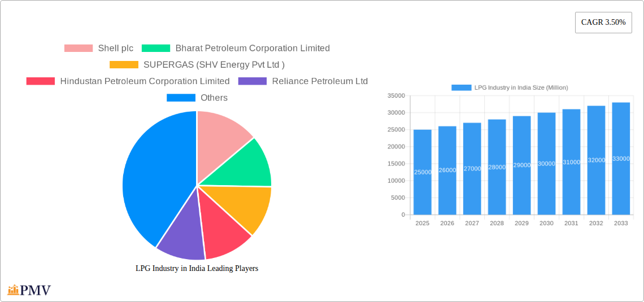Click the x-axis label 2025
Image resolution: width=644 pixels, height=302 pixels.
423,223
